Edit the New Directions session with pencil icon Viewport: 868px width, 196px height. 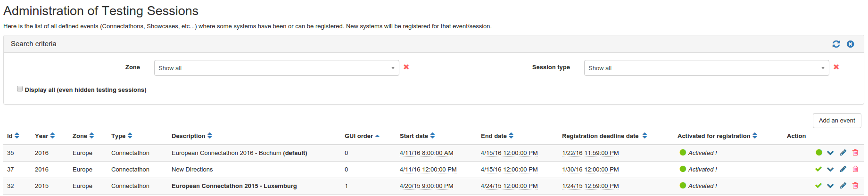click(x=843, y=169)
